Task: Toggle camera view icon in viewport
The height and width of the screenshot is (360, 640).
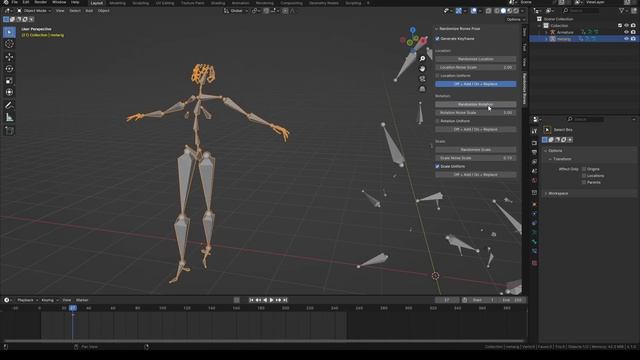Action: [422, 78]
